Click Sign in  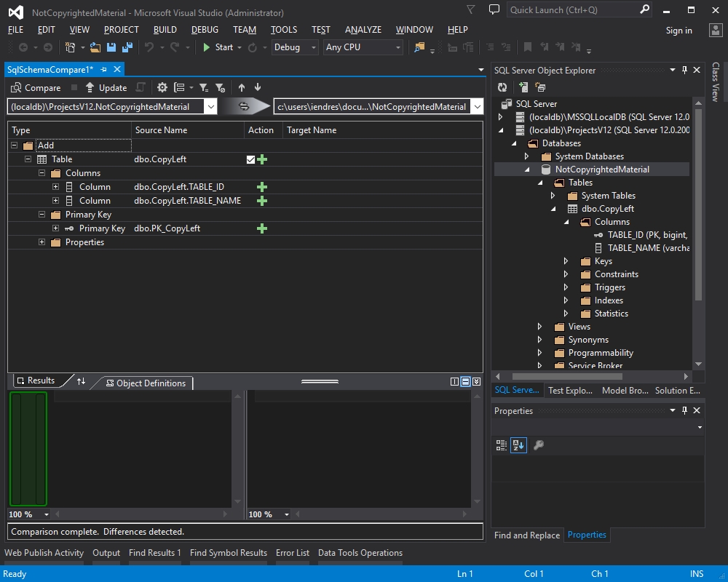[x=678, y=30]
